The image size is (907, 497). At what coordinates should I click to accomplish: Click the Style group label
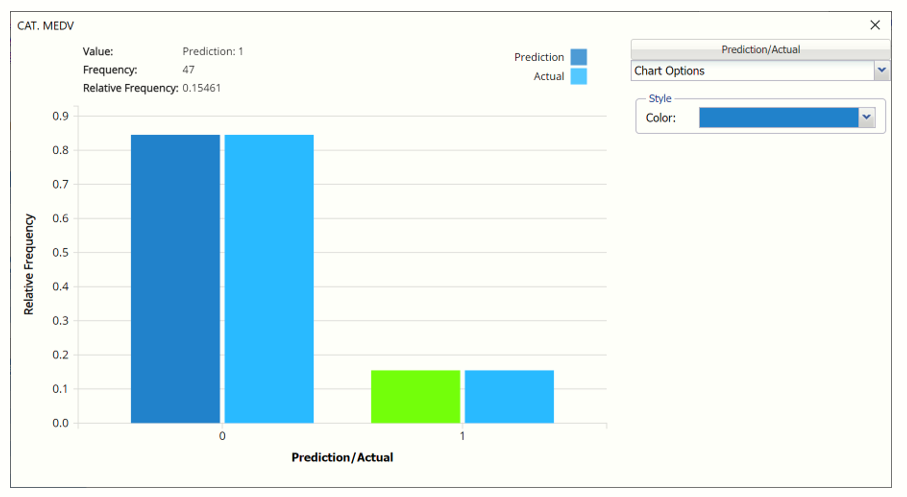(x=660, y=99)
